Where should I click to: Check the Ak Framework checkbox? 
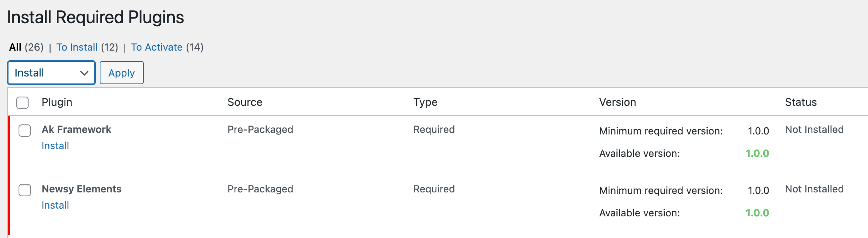pos(25,131)
